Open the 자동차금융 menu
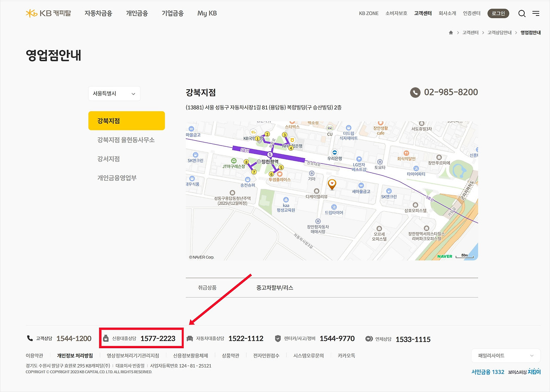 click(98, 13)
